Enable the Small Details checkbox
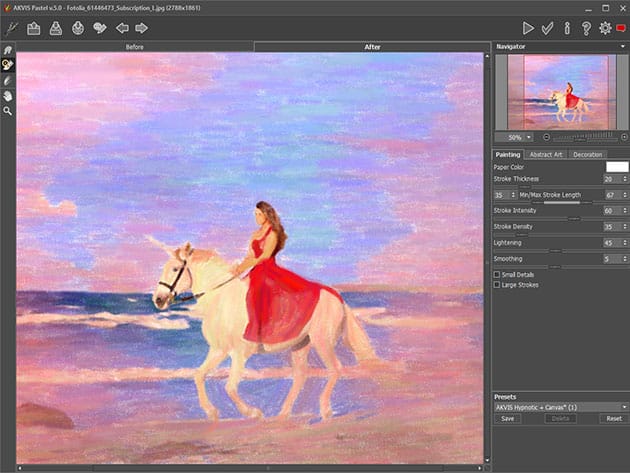This screenshot has height=473, width=630. pyautogui.click(x=498, y=274)
